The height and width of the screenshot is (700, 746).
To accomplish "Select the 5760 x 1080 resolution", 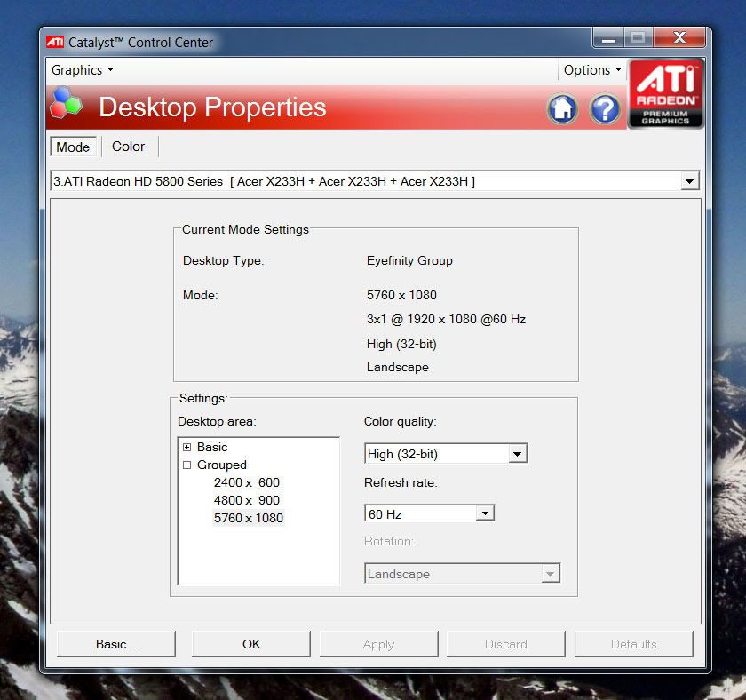I will (x=249, y=518).
